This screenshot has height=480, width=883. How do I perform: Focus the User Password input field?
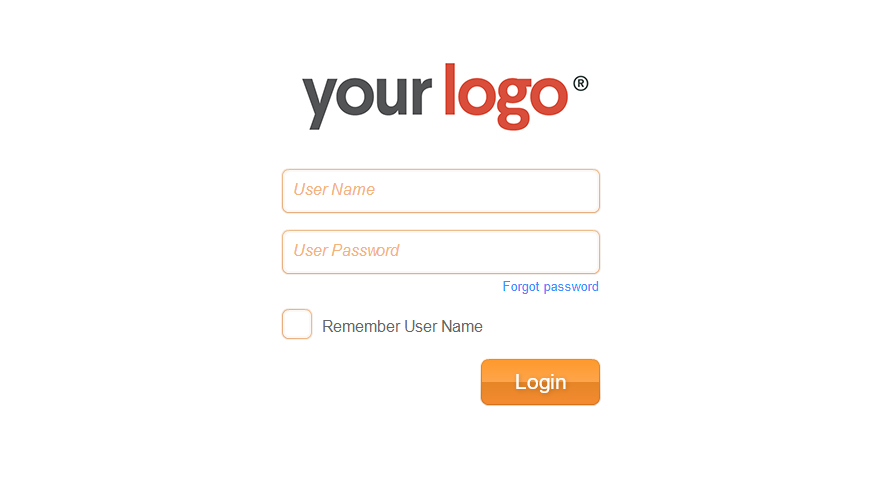(441, 252)
